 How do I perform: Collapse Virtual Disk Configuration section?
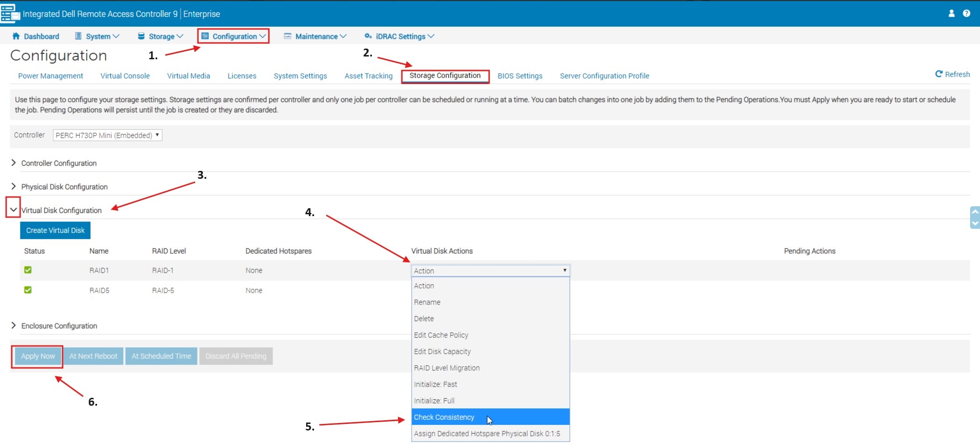coord(13,210)
